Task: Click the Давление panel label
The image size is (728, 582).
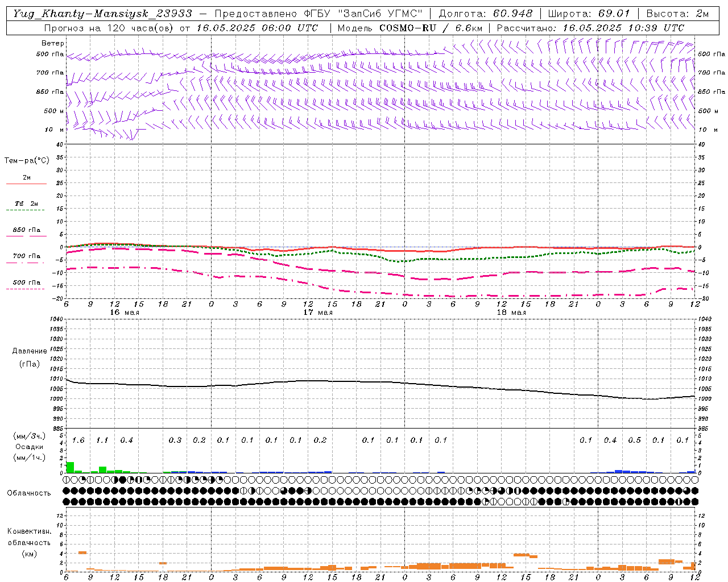Action: coord(30,351)
